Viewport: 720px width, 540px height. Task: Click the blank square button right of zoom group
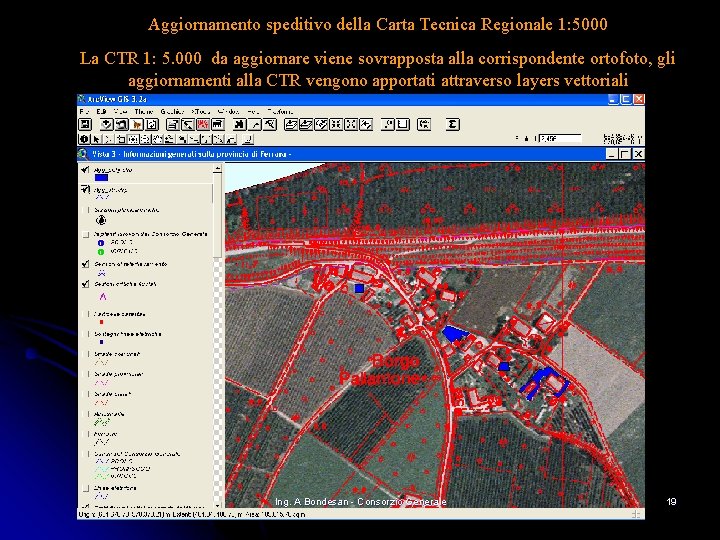point(403,124)
